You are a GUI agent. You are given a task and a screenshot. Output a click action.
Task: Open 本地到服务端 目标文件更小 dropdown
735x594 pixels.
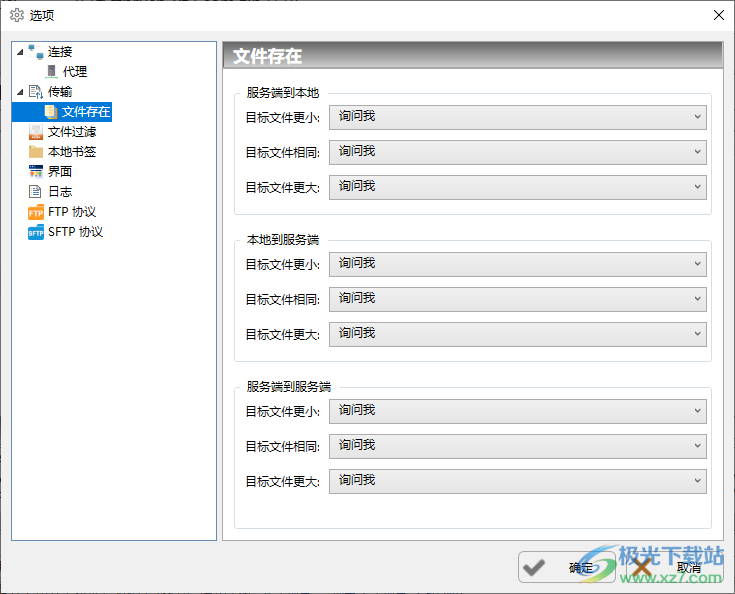pyautogui.click(x=518, y=263)
